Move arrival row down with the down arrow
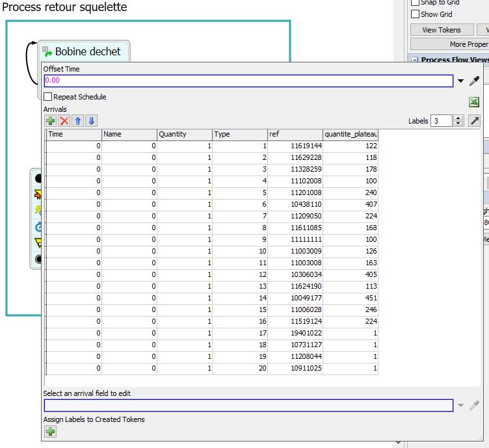The height and width of the screenshot is (448, 489). [x=92, y=121]
